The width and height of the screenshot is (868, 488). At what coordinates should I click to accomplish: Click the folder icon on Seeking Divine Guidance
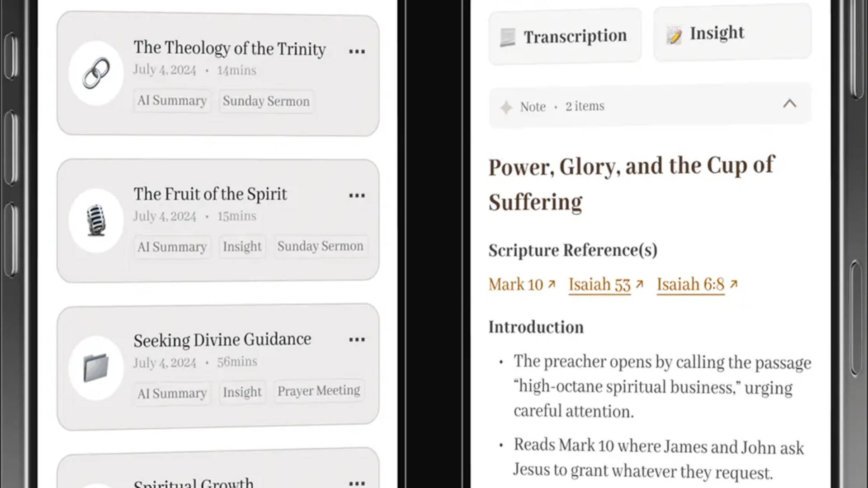pos(96,367)
